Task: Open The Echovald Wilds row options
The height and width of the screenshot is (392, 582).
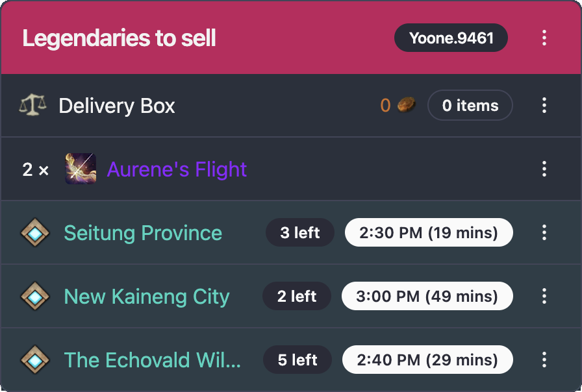Action: 544,360
